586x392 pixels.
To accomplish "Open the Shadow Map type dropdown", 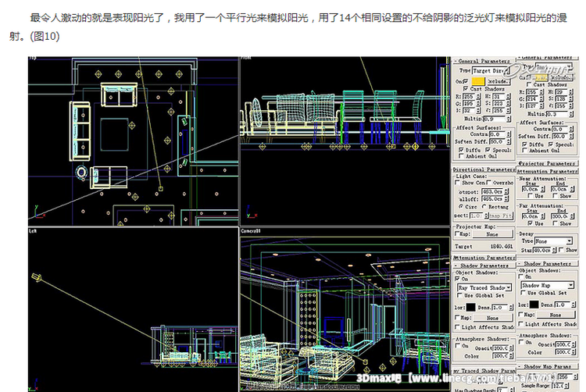I will point(547,285).
